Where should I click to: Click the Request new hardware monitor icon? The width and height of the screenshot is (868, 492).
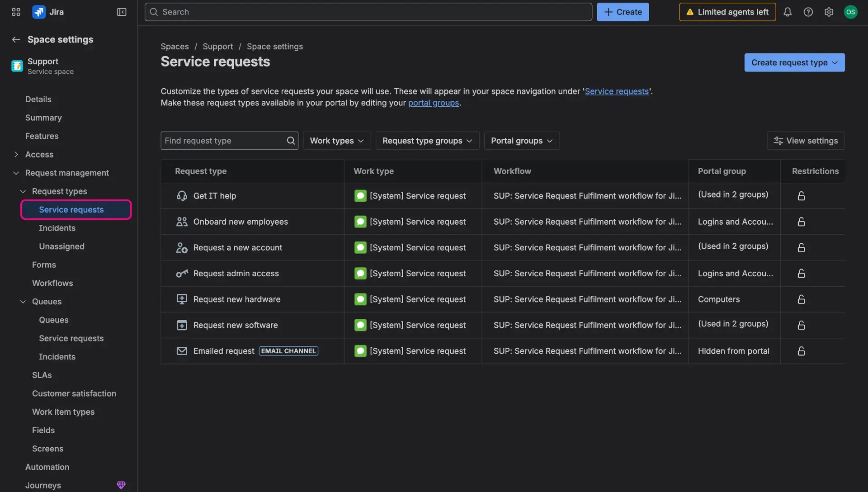coord(181,299)
